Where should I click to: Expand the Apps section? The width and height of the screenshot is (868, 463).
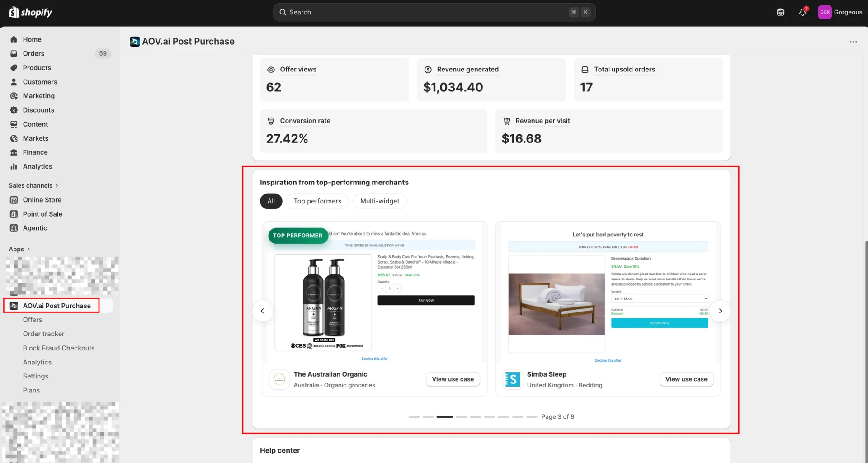(19, 249)
